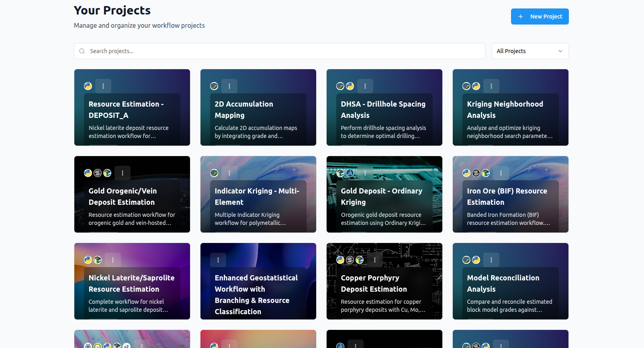This screenshot has height=348, width=644.
Task: Click cyclist icon on Gold Deposit - Ordinary Kriging card
Action: click(x=350, y=173)
